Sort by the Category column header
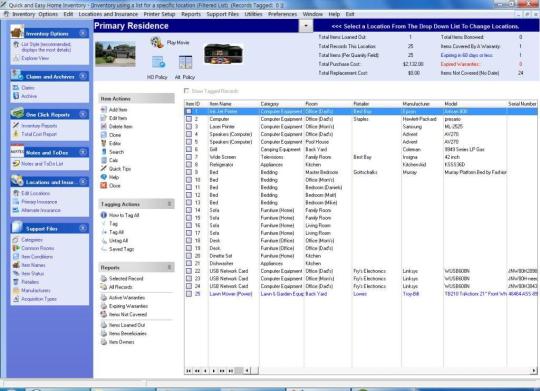The height and width of the screenshot is (391, 540). click(x=282, y=104)
